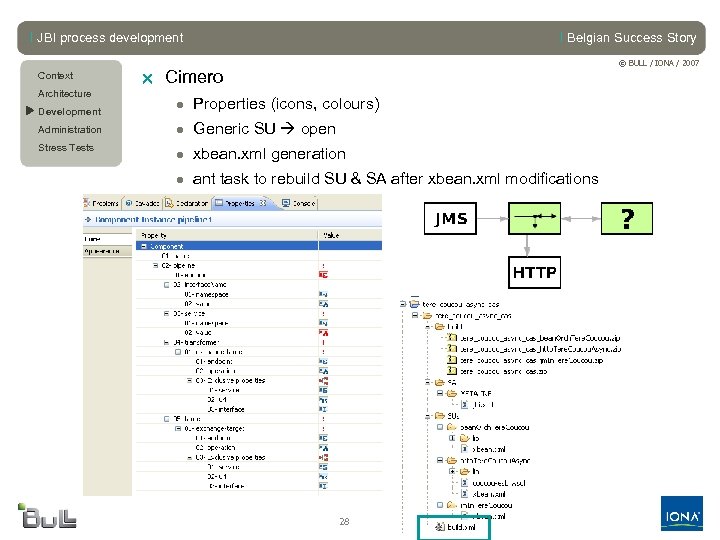Click the Value column header
Screen dimensions: 720x540
350,235
